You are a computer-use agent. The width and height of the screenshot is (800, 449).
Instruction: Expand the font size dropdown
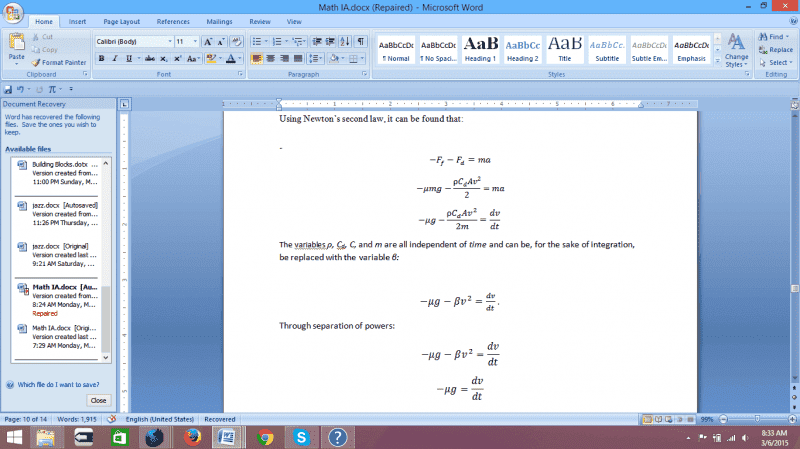pos(194,42)
